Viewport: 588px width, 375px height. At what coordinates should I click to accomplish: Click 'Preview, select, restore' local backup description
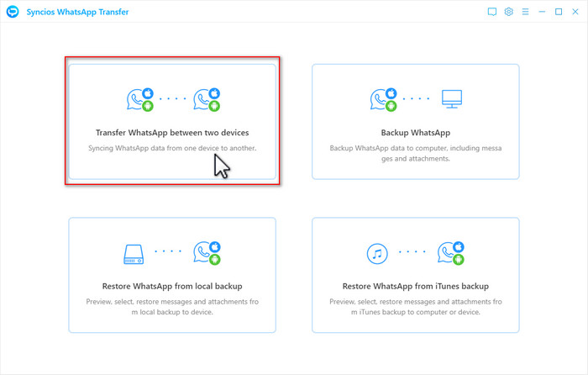172,307
